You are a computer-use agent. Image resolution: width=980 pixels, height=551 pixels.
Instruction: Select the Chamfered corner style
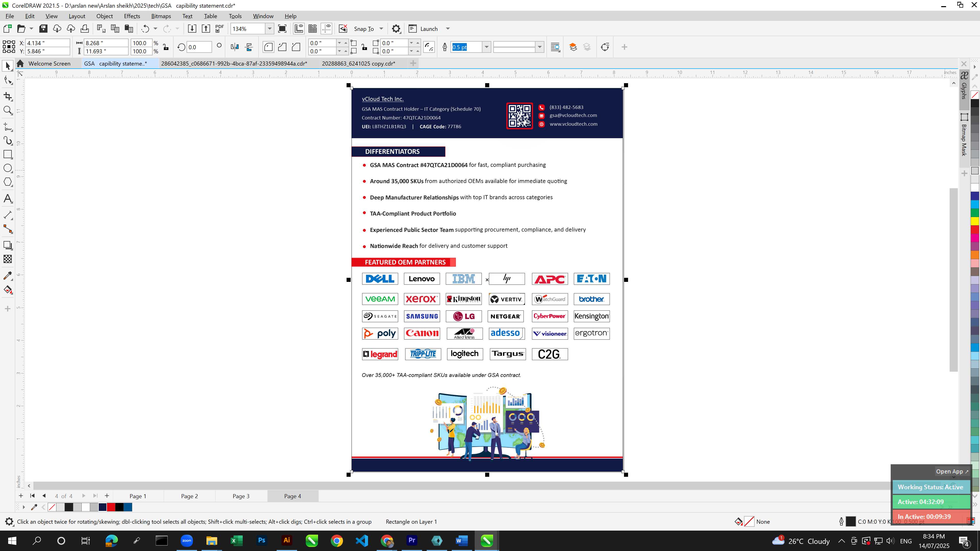296,47
